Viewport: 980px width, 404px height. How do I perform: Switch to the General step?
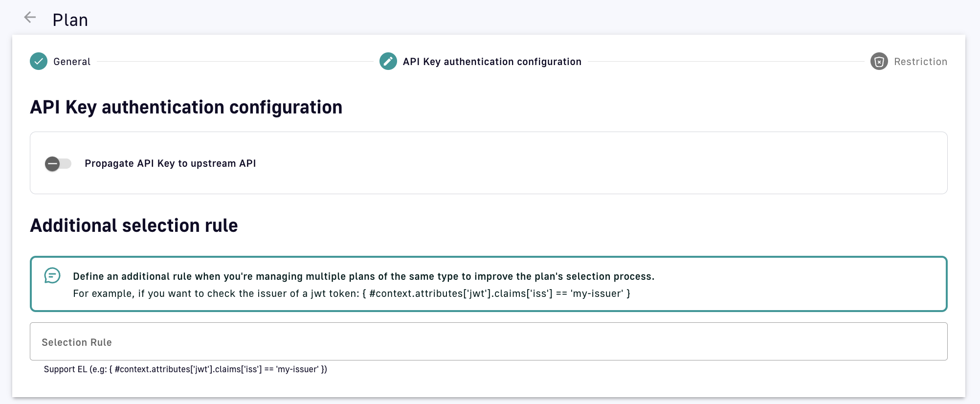pyautogui.click(x=72, y=62)
